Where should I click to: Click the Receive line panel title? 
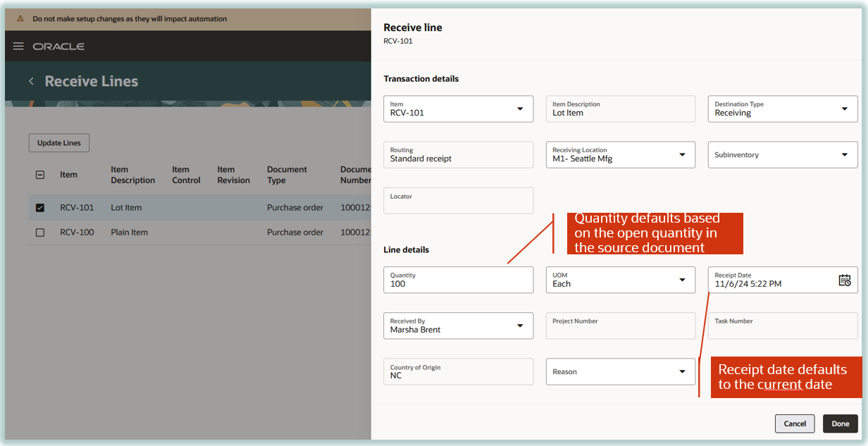click(413, 27)
